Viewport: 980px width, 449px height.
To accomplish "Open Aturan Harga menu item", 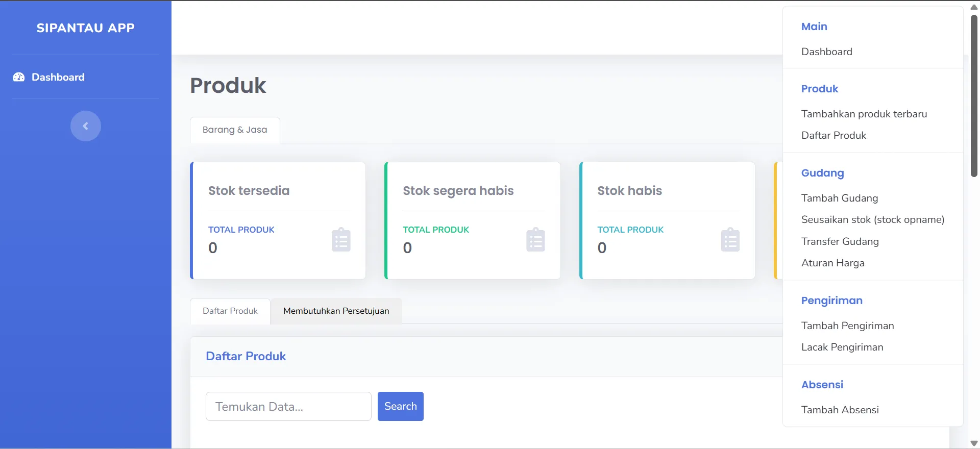I will pos(832,263).
